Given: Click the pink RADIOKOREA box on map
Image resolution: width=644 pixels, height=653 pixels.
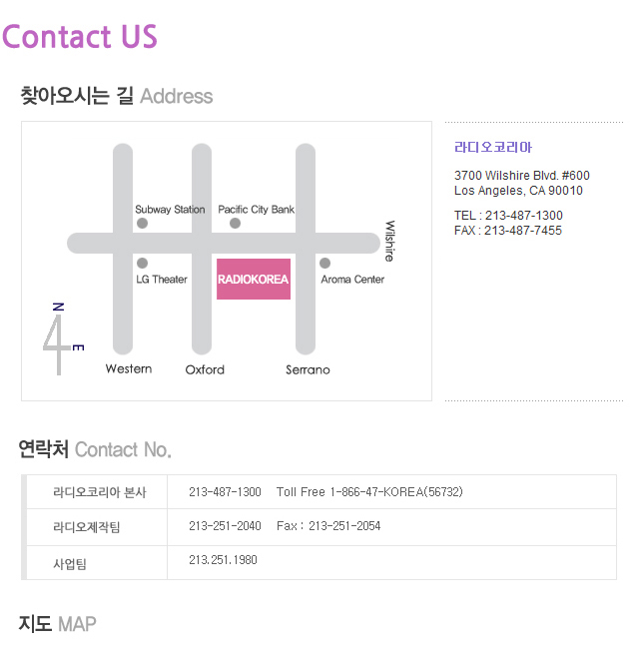Looking at the screenshot, I should coord(254,279).
